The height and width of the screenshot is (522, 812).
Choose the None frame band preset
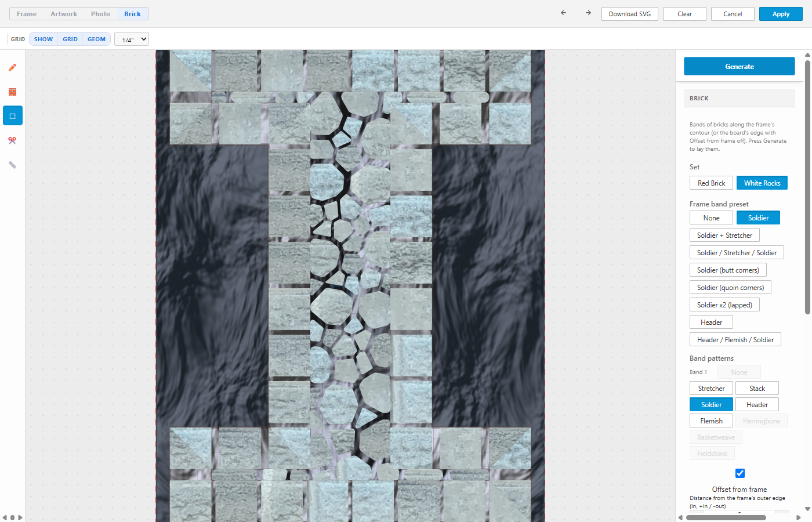pos(711,217)
